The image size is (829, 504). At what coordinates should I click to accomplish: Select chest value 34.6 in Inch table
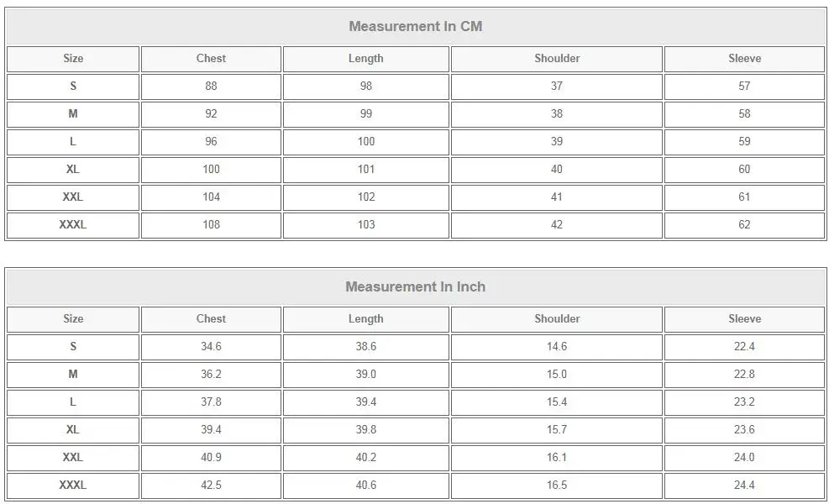click(211, 346)
